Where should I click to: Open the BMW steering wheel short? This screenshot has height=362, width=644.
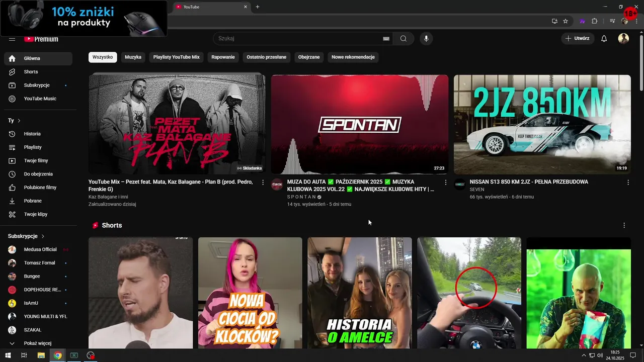click(469, 293)
